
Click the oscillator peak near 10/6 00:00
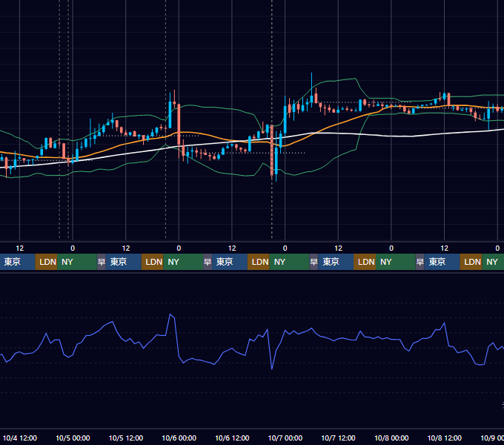coord(170,314)
